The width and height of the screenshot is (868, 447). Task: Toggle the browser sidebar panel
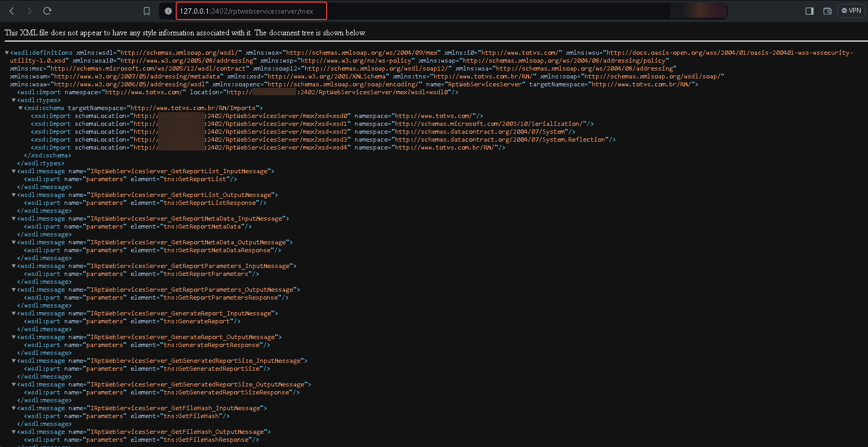tap(810, 11)
